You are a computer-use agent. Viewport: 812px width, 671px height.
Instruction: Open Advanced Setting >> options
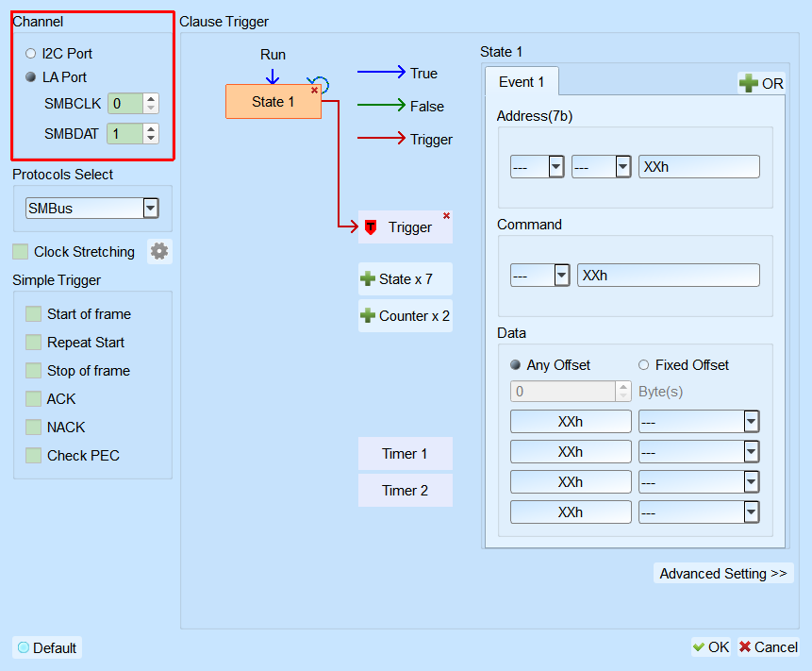(x=723, y=574)
